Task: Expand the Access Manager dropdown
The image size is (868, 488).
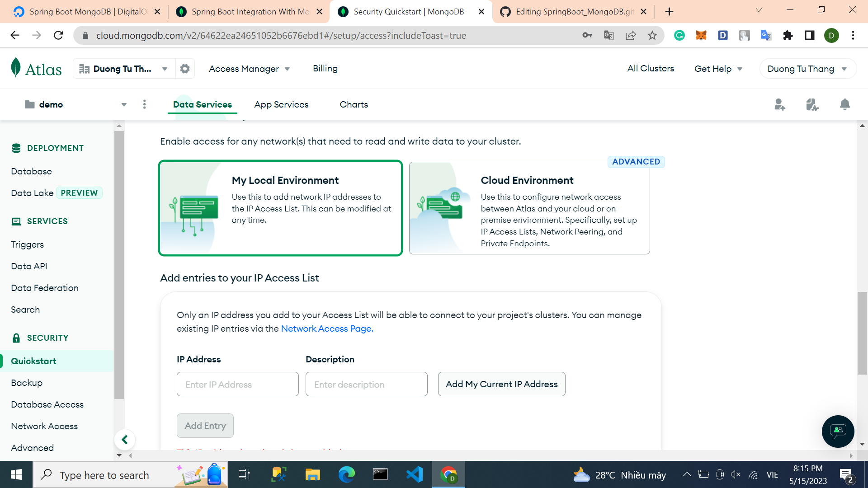Action: [249, 69]
